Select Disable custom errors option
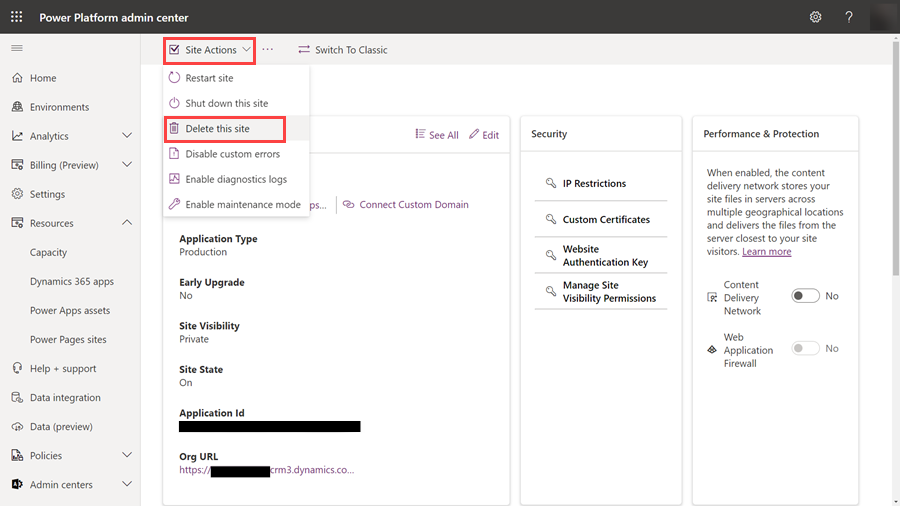 236,154
